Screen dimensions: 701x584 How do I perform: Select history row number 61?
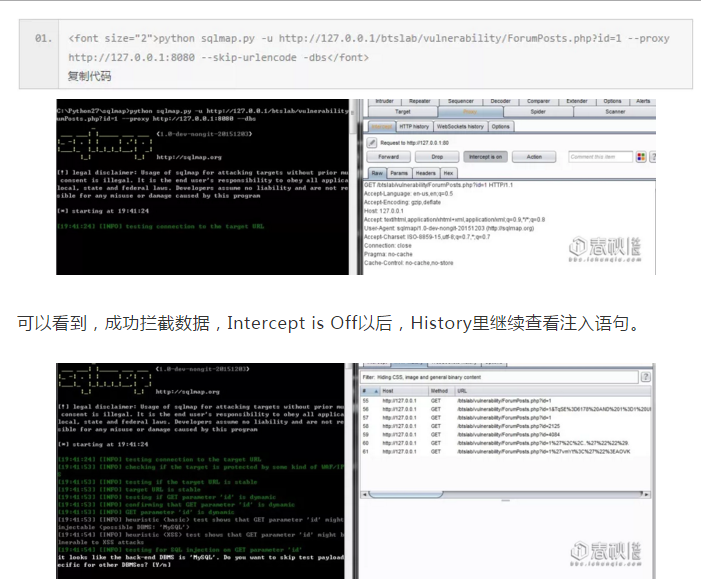point(506,452)
